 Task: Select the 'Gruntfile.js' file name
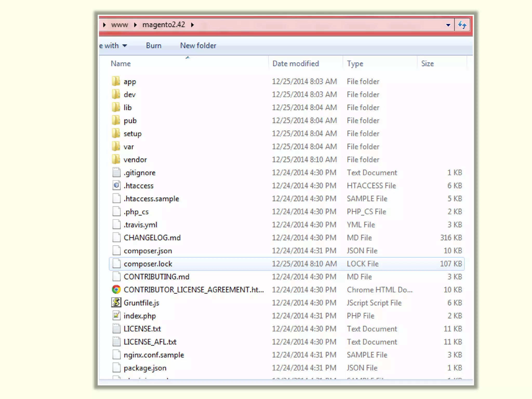coord(141,303)
